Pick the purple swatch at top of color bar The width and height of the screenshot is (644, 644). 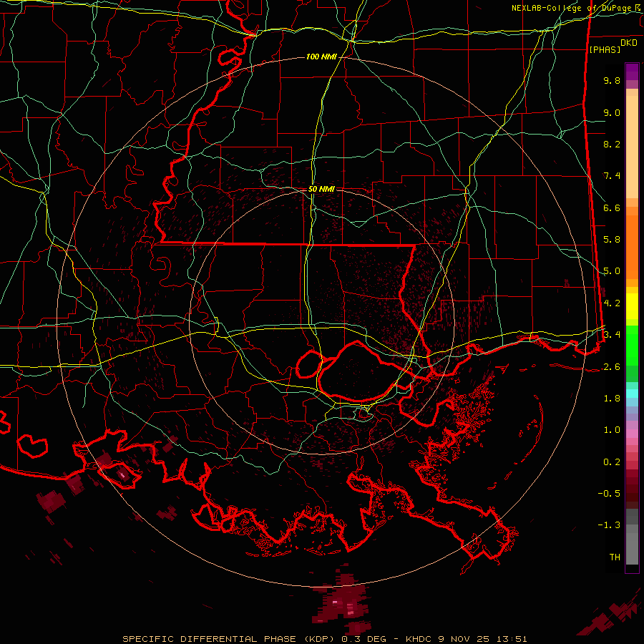point(632,72)
